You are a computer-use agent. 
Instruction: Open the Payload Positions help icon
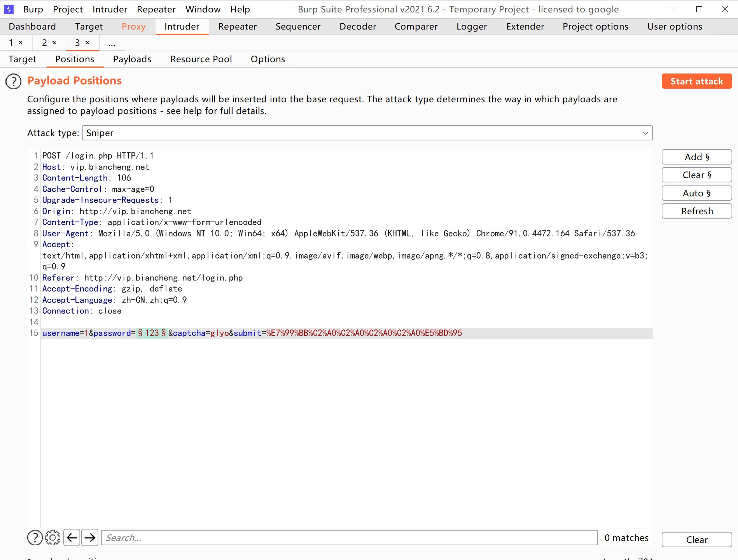click(x=14, y=81)
